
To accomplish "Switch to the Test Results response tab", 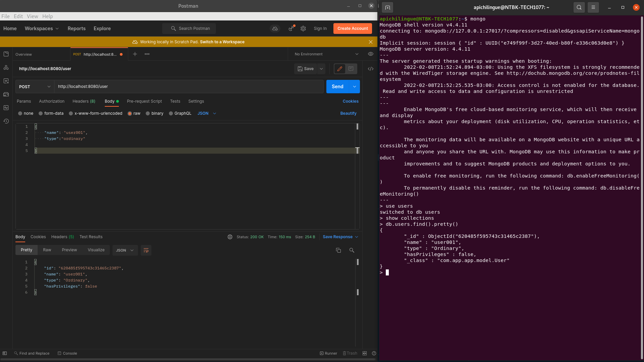I will click(91, 237).
